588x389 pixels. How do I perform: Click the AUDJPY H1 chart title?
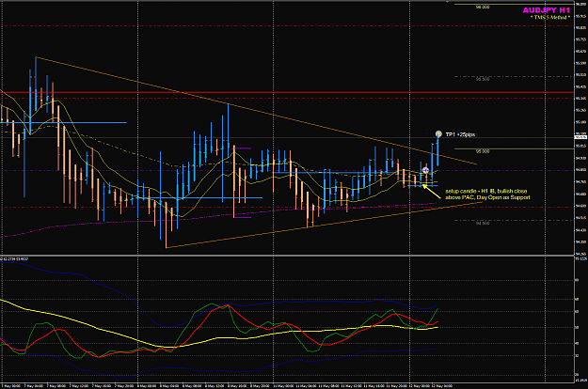pos(546,10)
